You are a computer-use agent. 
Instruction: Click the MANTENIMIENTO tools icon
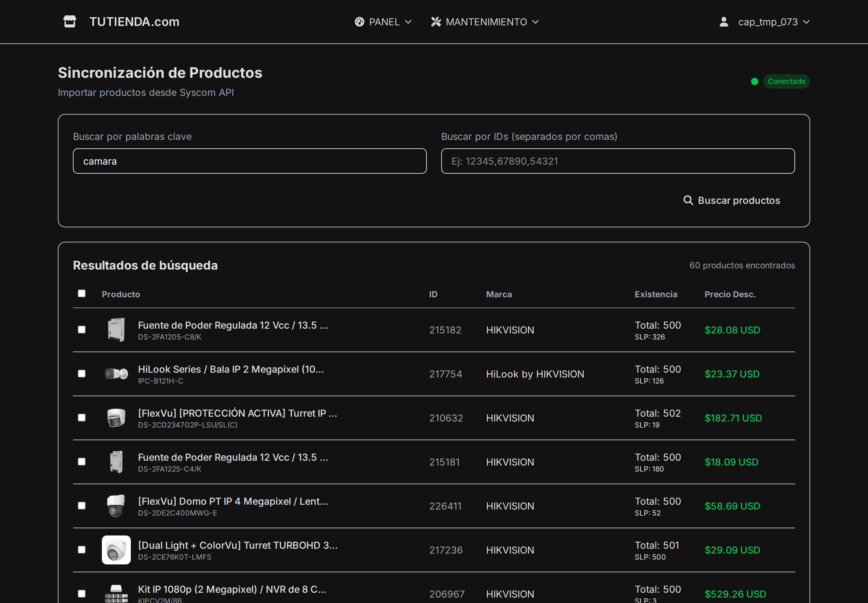[436, 22]
